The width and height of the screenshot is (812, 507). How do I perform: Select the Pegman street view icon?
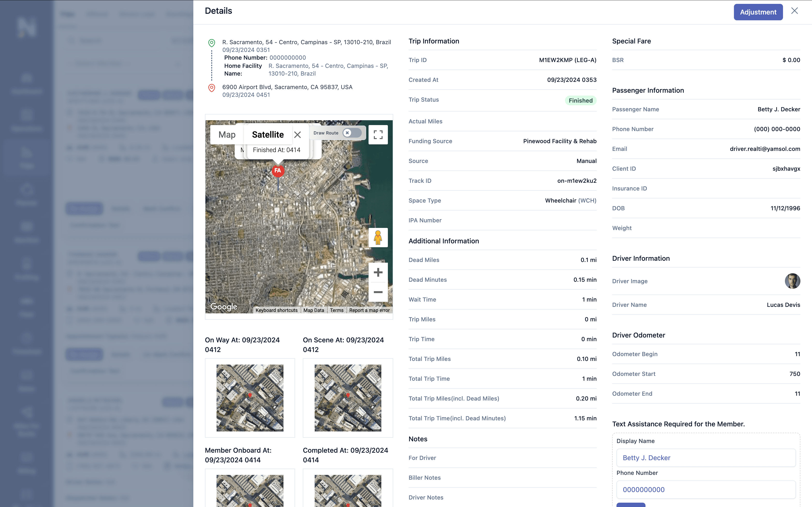(x=378, y=237)
